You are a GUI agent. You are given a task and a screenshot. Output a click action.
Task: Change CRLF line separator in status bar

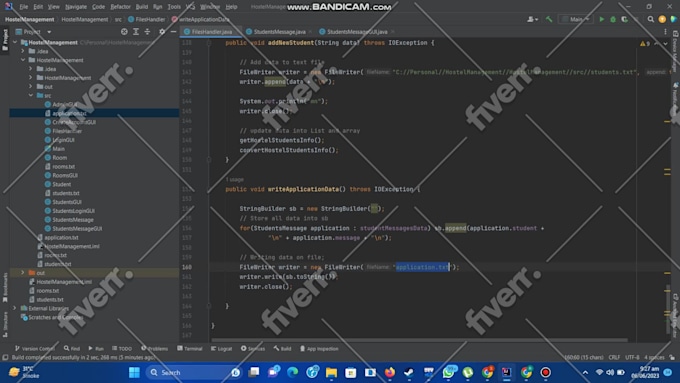click(614, 357)
